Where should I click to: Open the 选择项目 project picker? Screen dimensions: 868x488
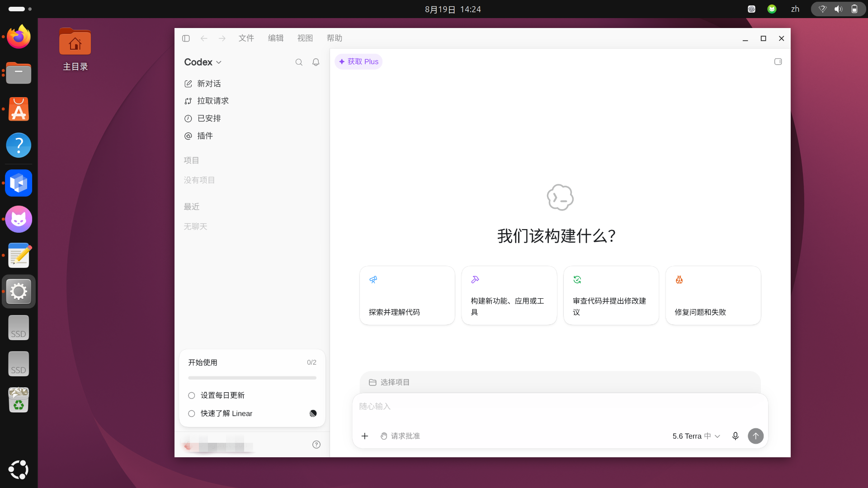389,382
